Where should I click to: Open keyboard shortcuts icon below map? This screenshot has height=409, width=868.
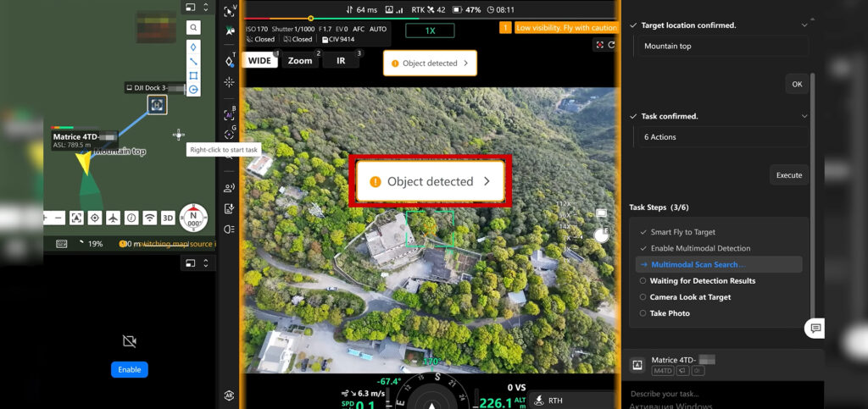coord(61,244)
